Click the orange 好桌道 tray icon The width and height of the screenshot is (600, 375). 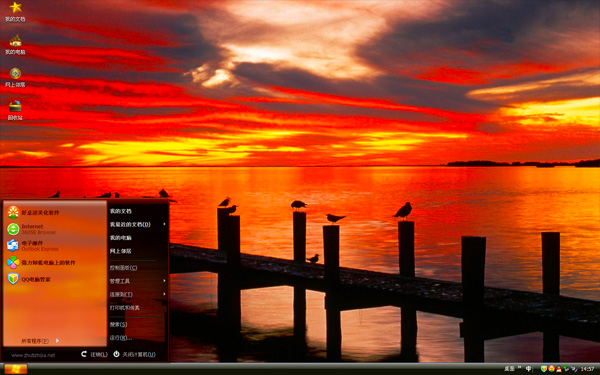pos(551,368)
